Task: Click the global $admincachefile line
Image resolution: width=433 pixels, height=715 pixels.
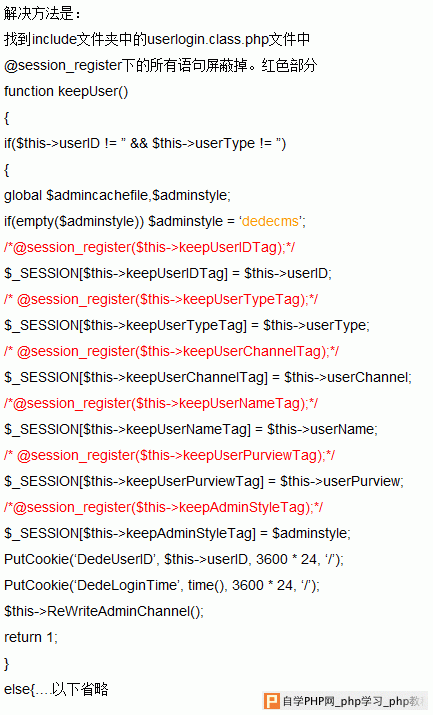Action: 118,196
